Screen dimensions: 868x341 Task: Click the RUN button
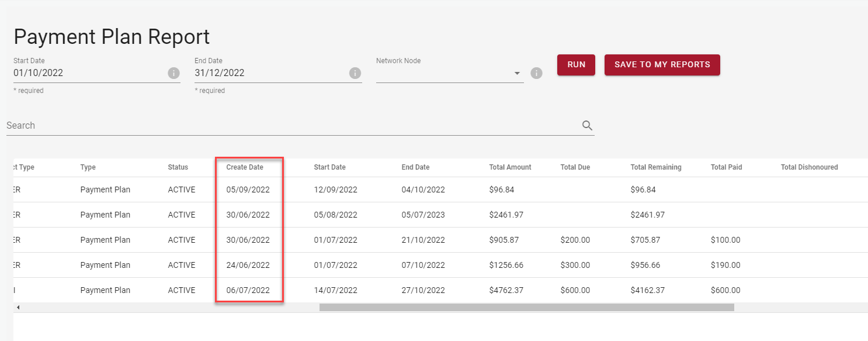coord(576,65)
